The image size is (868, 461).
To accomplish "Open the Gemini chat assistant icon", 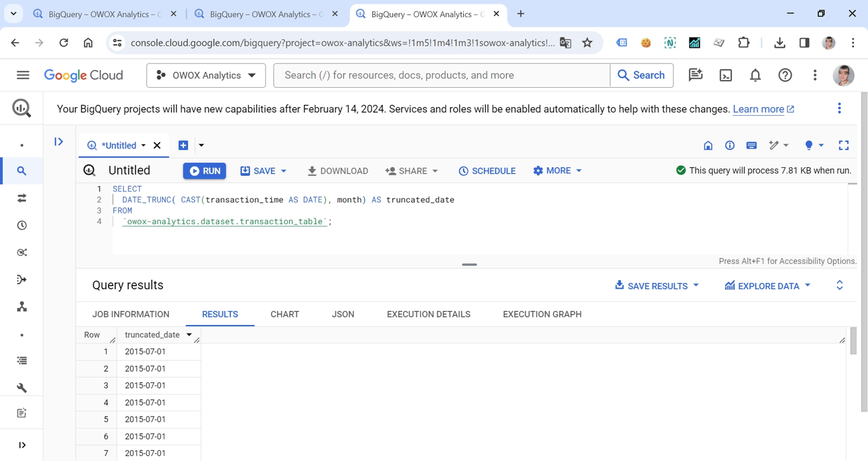I will tap(696, 75).
